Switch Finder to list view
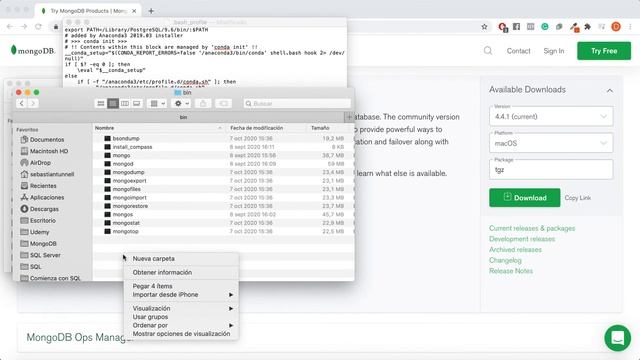The height and width of the screenshot is (360, 640). (113, 103)
